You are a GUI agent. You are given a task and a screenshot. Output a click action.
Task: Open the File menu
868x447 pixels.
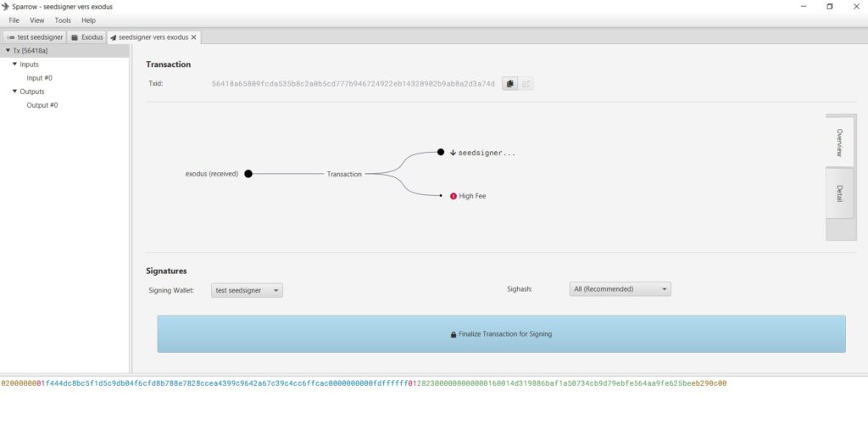[x=14, y=20]
